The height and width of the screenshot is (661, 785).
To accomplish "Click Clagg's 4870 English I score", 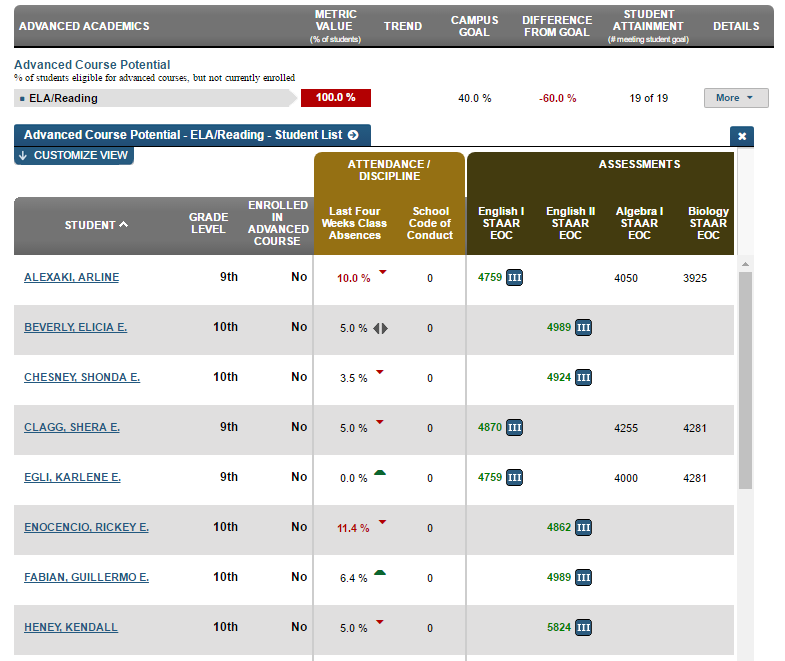I will [490, 428].
